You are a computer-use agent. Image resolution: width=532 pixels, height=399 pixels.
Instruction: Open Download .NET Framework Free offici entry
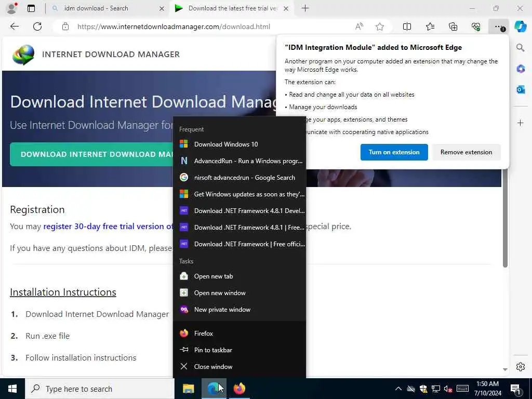(x=240, y=244)
